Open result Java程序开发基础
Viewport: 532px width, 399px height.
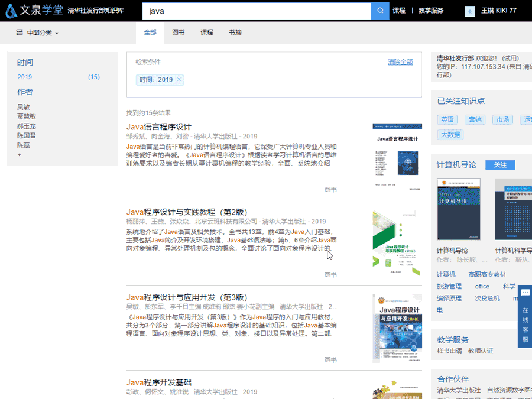159,382
